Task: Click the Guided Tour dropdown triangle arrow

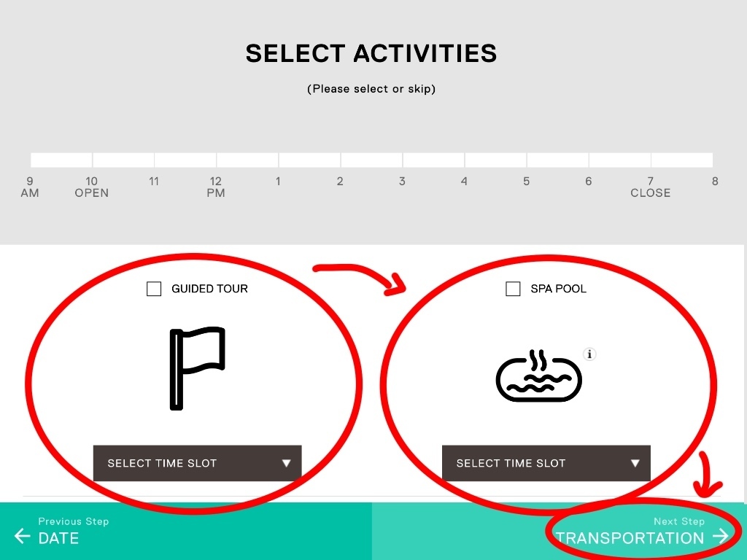Action: (286, 463)
